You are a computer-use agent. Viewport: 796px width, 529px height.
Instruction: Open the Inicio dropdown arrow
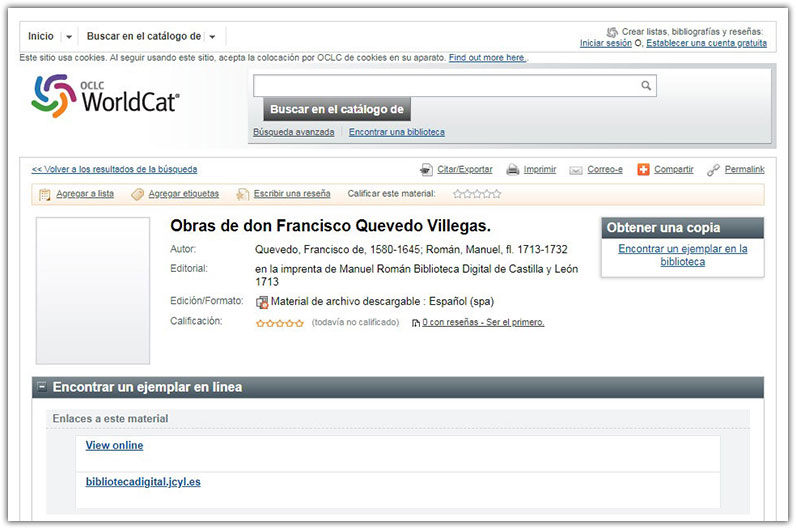69,37
